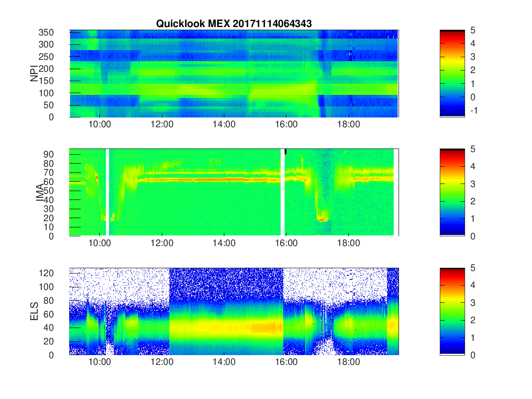Click the ELS panel's colorbar
The width and height of the screenshot is (532, 399).
pos(452,311)
